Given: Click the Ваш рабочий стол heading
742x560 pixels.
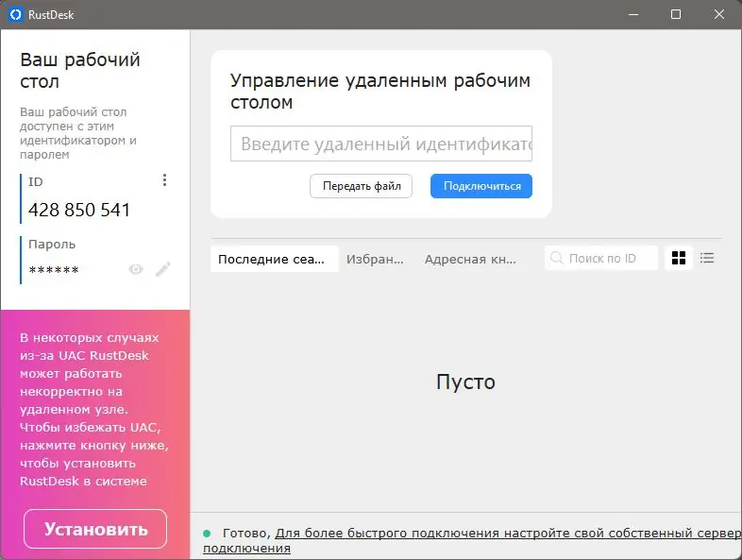Looking at the screenshot, I should click(80, 71).
